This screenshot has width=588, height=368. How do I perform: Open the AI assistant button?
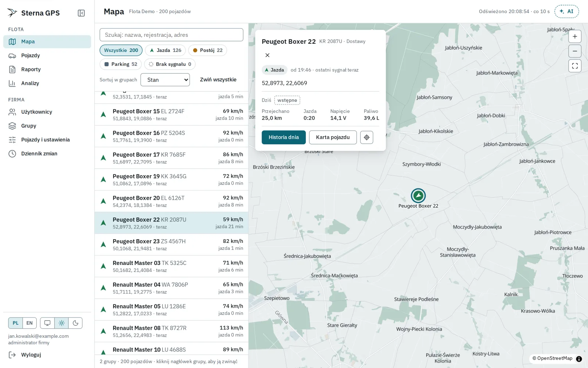(x=567, y=11)
